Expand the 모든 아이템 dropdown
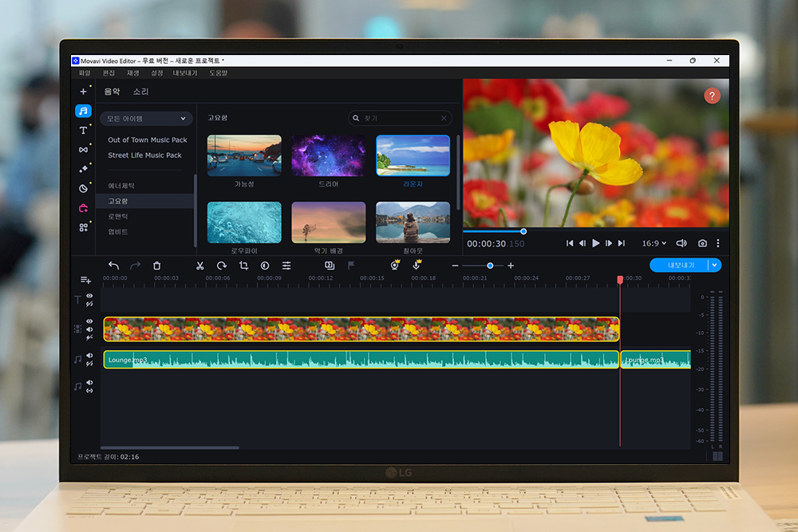The height and width of the screenshot is (532, 798). coord(146,119)
